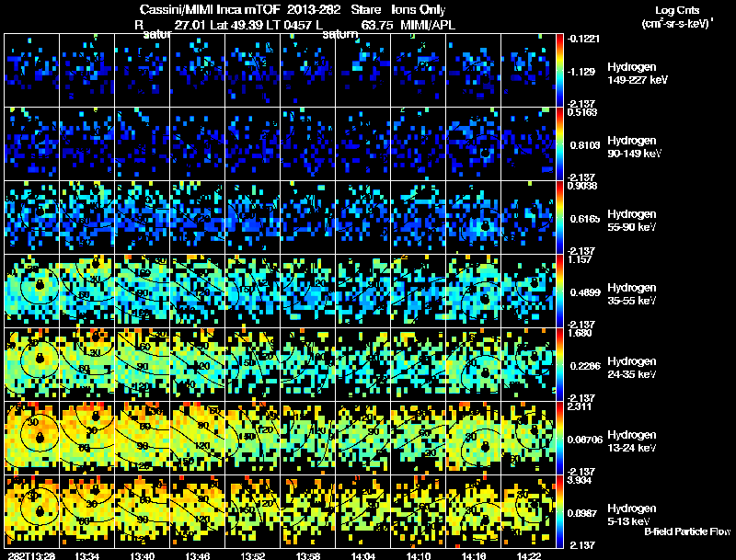This screenshot has width=736, height=560.
Task: Click the '13:58' time axis label
Action: pyautogui.click(x=308, y=555)
